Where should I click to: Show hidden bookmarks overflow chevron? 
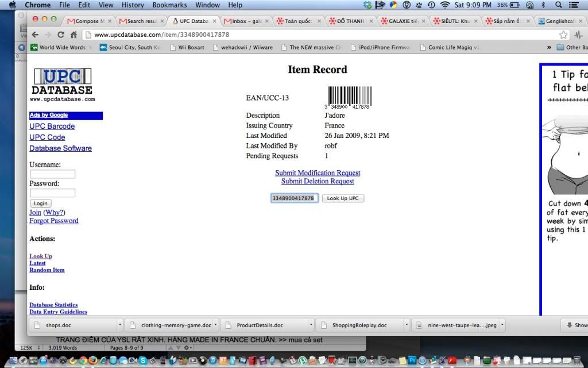pyautogui.click(x=549, y=47)
